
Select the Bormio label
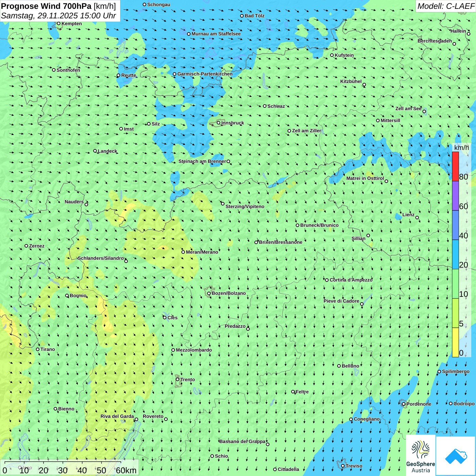click(x=78, y=295)
